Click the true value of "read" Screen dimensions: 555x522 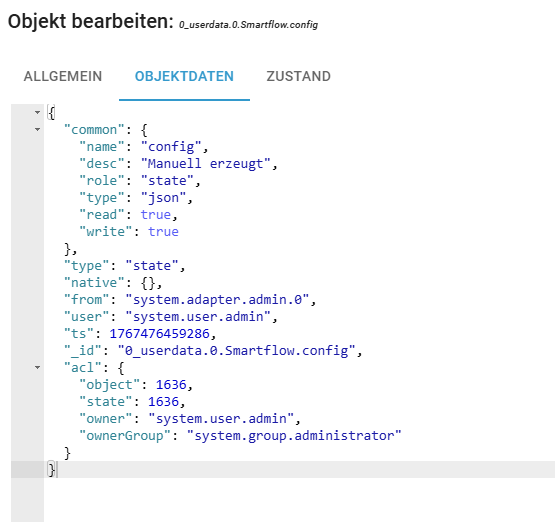coord(156,214)
